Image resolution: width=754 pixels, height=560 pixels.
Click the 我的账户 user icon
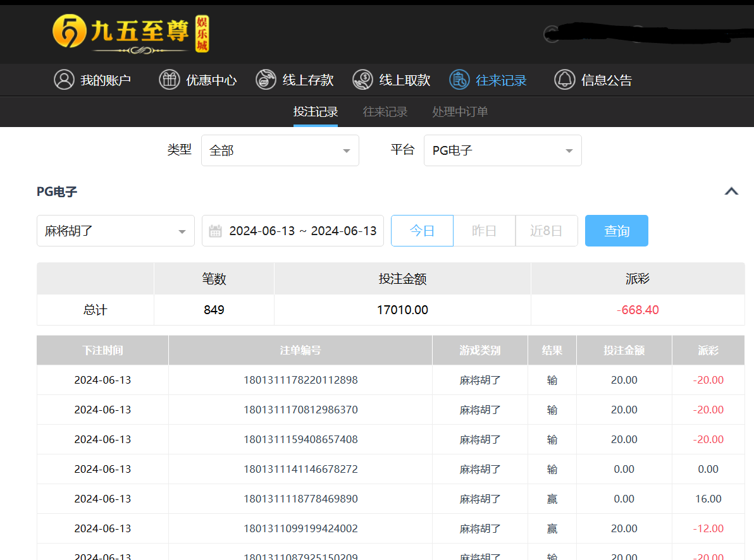(64, 80)
